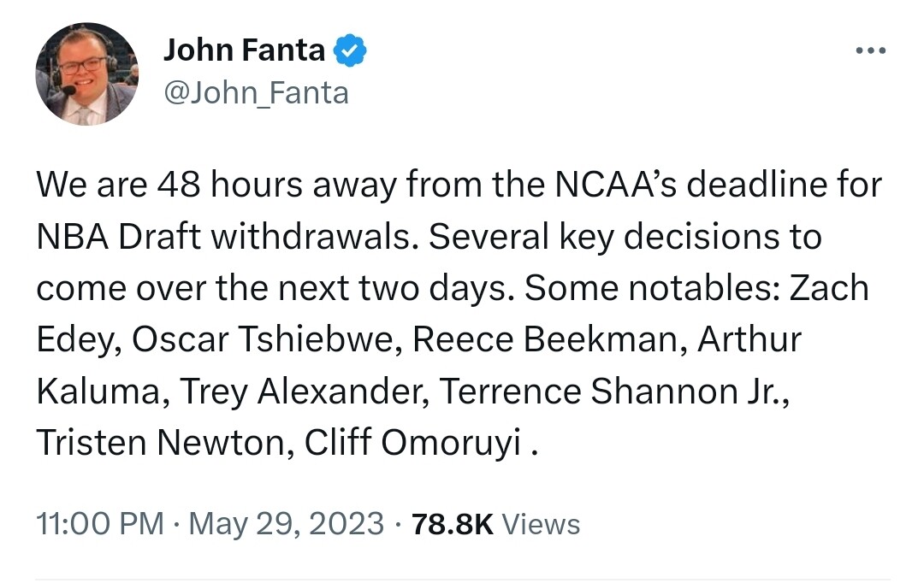Select Cliff Omoruyi in the tweet
Screen dimensions: 924x583
point(414,443)
